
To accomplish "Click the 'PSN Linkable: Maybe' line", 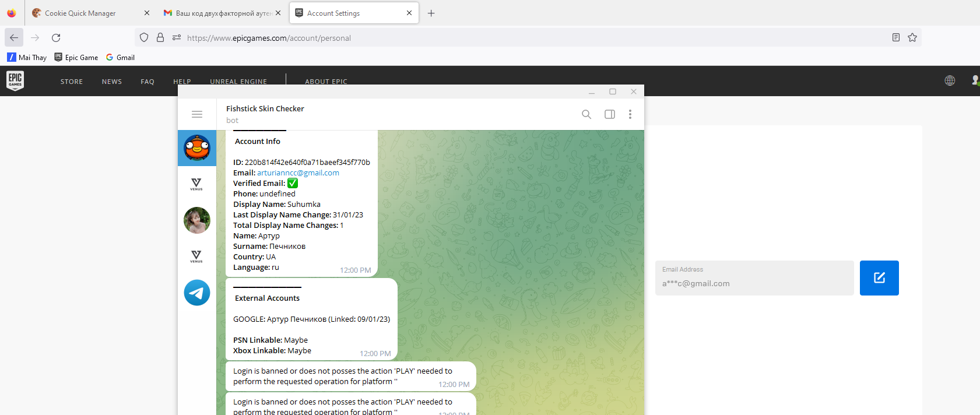I will coord(271,340).
